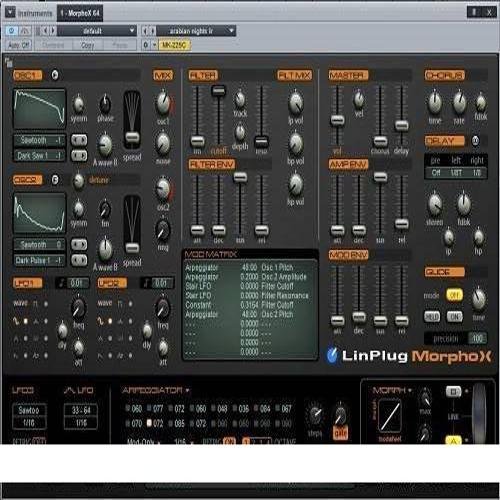This screenshot has width=500, height=500.
Task: Expand the ARPEGGIATOR dropdown arrow
Action: coord(188,390)
